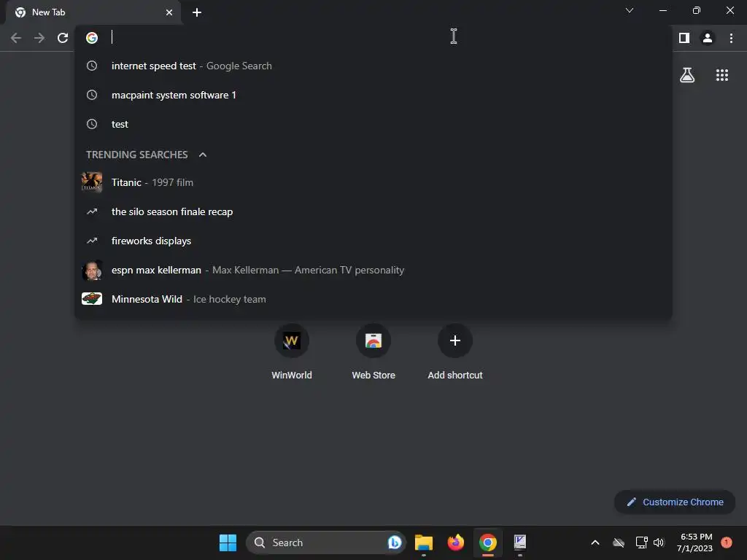Click the OneDrive cloud tray icon
The width and height of the screenshot is (747, 560).
(619, 542)
